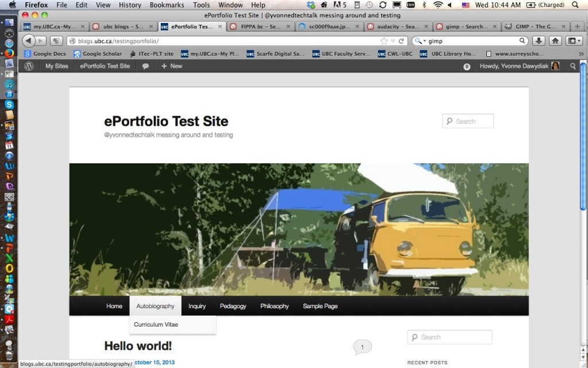Open the UBC Library Ho... bookmark

click(448, 54)
